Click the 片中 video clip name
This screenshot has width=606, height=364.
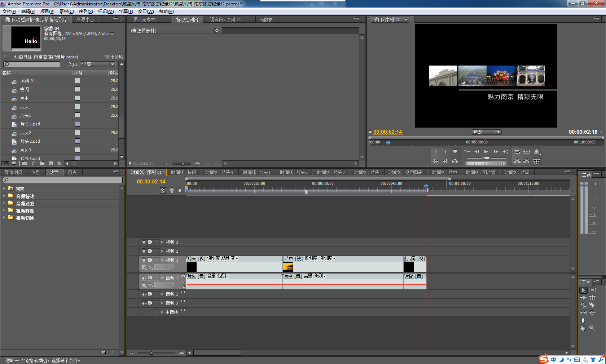click(289, 258)
